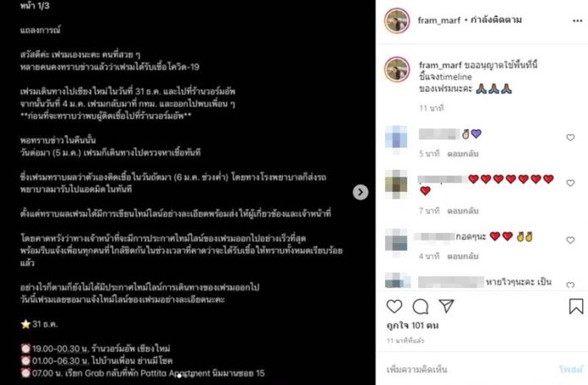Open the three-dot more options menu
This screenshot has height=385, width=588.
pyautogui.click(x=578, y=20)
